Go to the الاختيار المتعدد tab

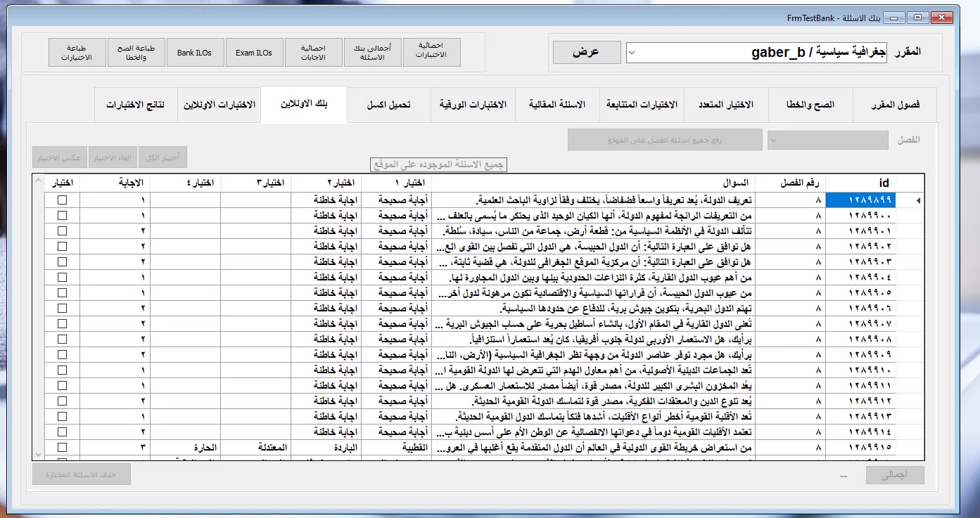[x=726, y=105]
